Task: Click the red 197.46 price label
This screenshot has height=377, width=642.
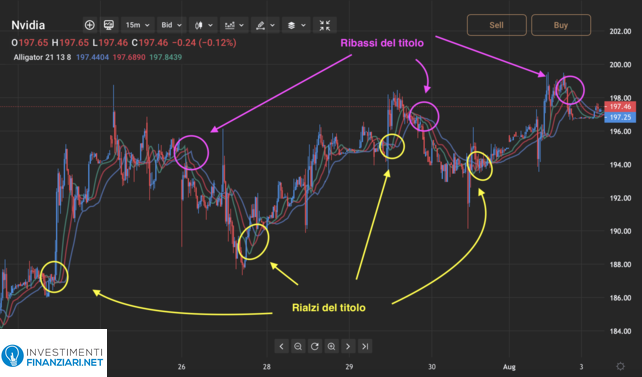Action: 620,106
